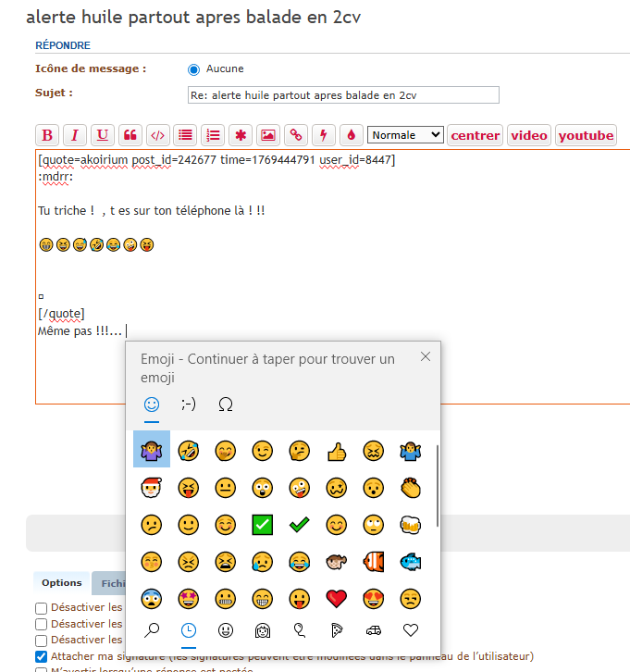Image resolution: width=630 pixels, height=672 pixels.
Task: Pick the thumbs up emoji
Action: coord(337,451)
